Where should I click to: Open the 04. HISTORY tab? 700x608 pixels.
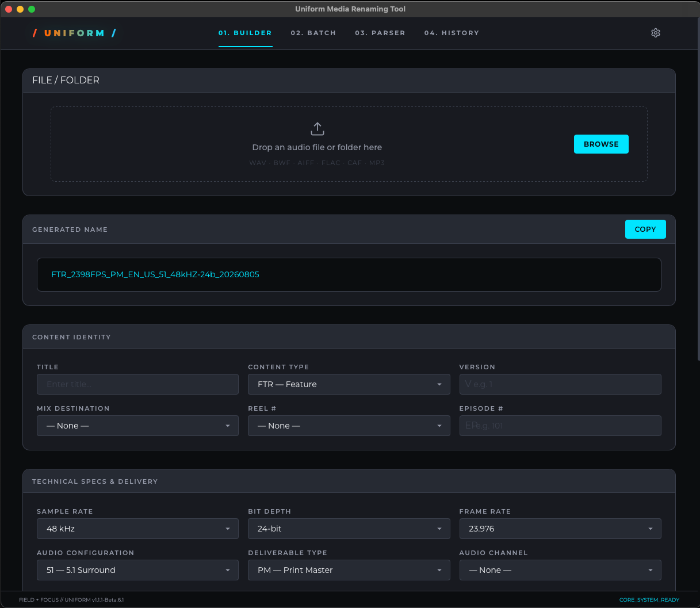(452, 33)
